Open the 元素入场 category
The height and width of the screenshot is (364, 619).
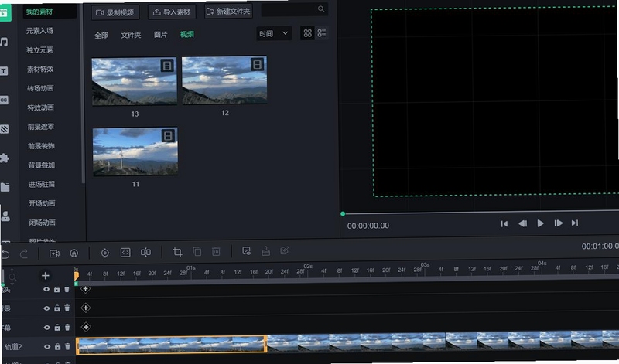click(39, 31)
